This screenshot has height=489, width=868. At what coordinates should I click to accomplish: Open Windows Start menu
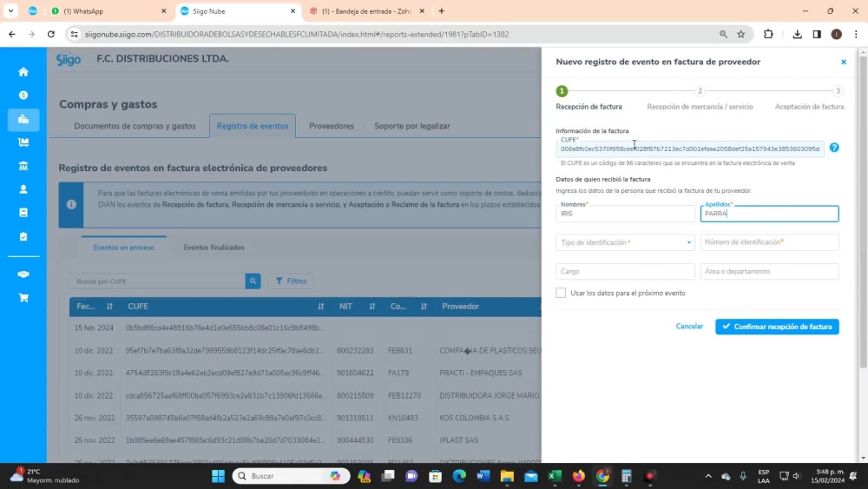tap(218, 476)
